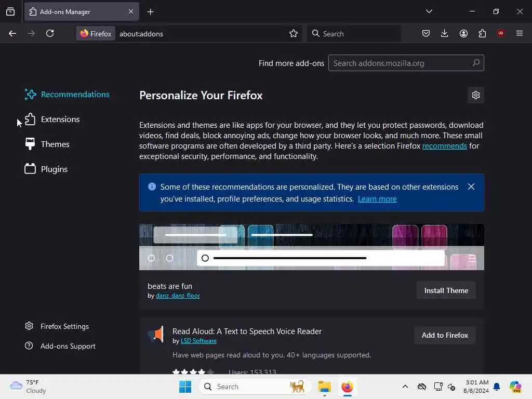Screen dimensions: 532x399
Task: Open the add-ons tools gear menu
Action: tap(476, 95)
